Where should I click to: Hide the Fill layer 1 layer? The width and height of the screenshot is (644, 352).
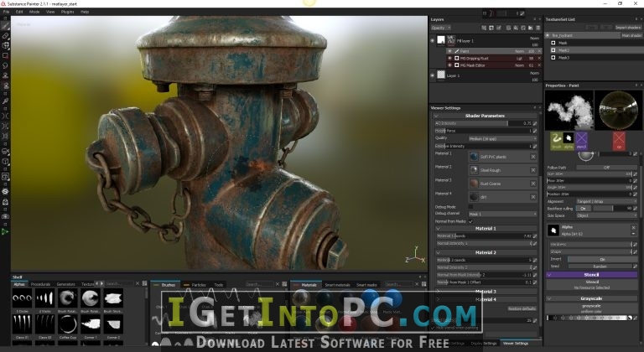[x=433, y=40]
